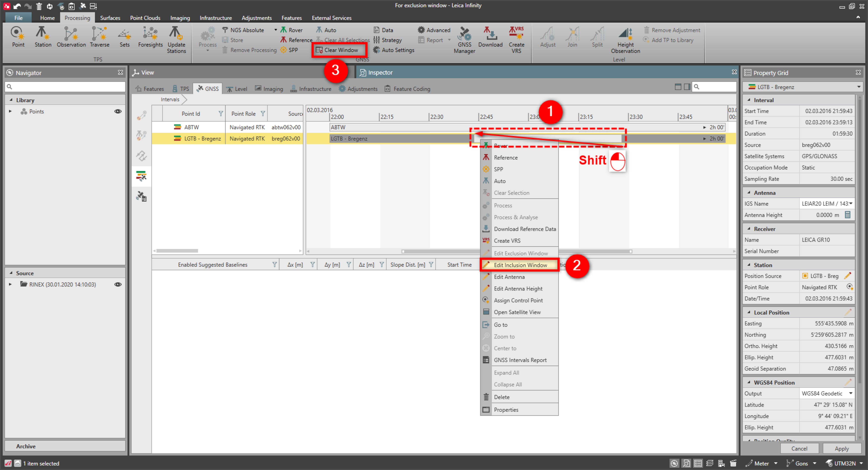Screen dimensions: 868x470
Task: Open the Surfaces ribbon tab
Action: pyautogui.click(x=110, y=18)
